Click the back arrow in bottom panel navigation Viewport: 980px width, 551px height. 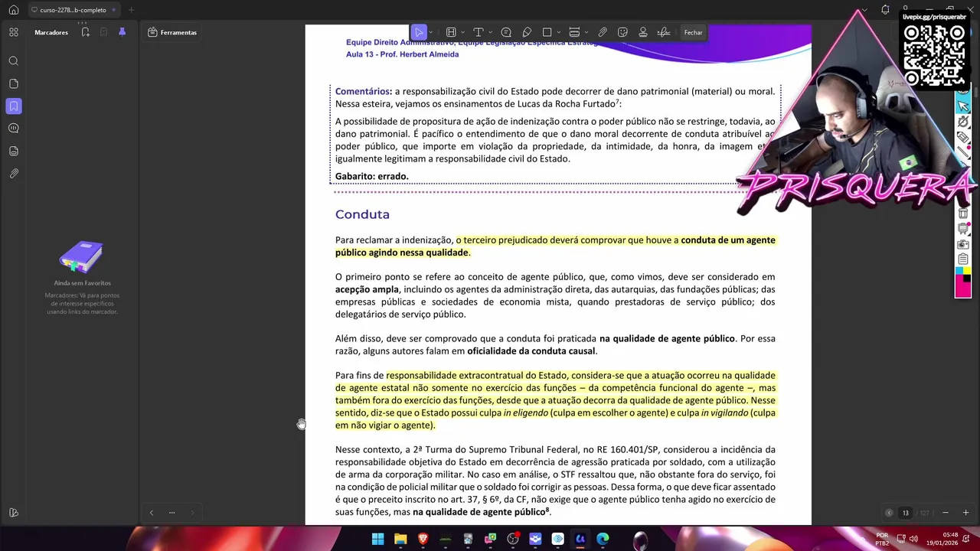click(151, 513)
